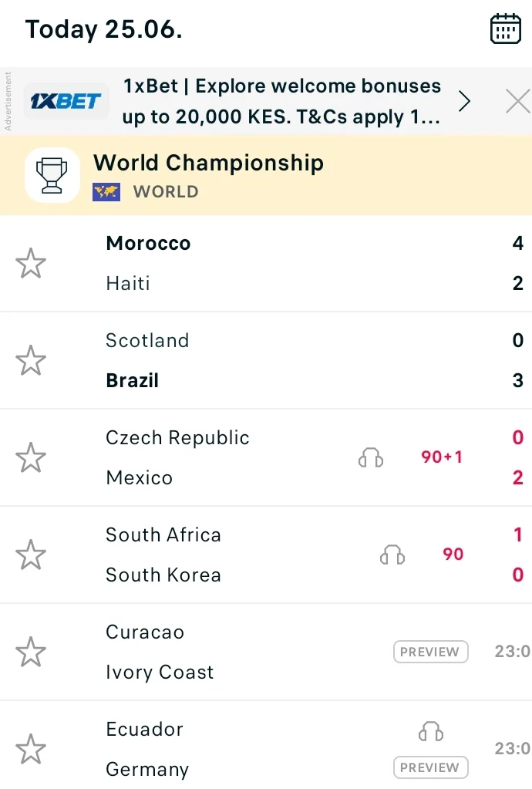532x789 pixels.
Task: Open audio commentary for South Africa vs South Korea
Action: tap(392, 555)
